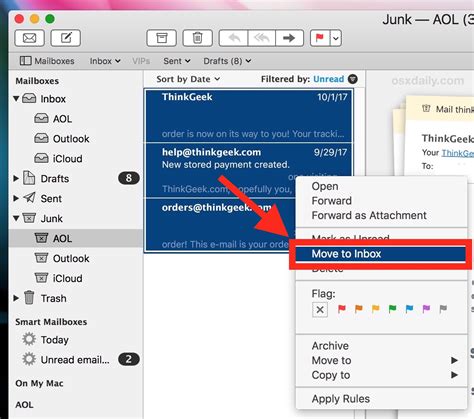Compose a new message with pencil icon
Screen dimensions: 474x419
(66, 38)
